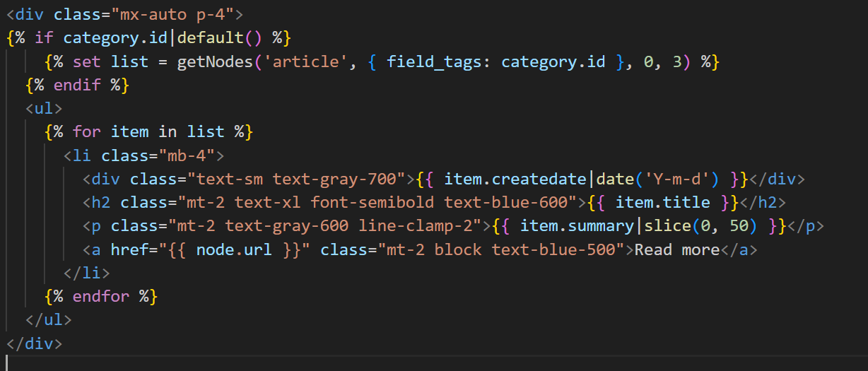Click "font-semibold" in the h2 class
Viewport: 868px width, 371px height.
[373, 202]
